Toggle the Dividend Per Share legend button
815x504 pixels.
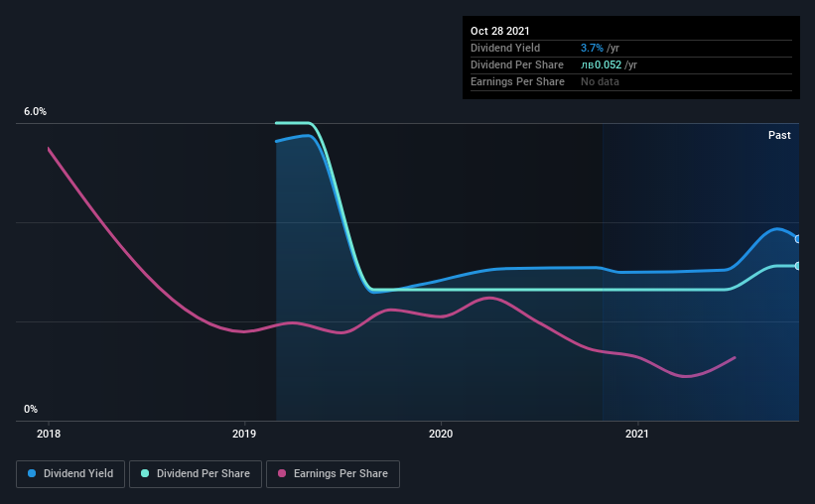tap(196, 474)
